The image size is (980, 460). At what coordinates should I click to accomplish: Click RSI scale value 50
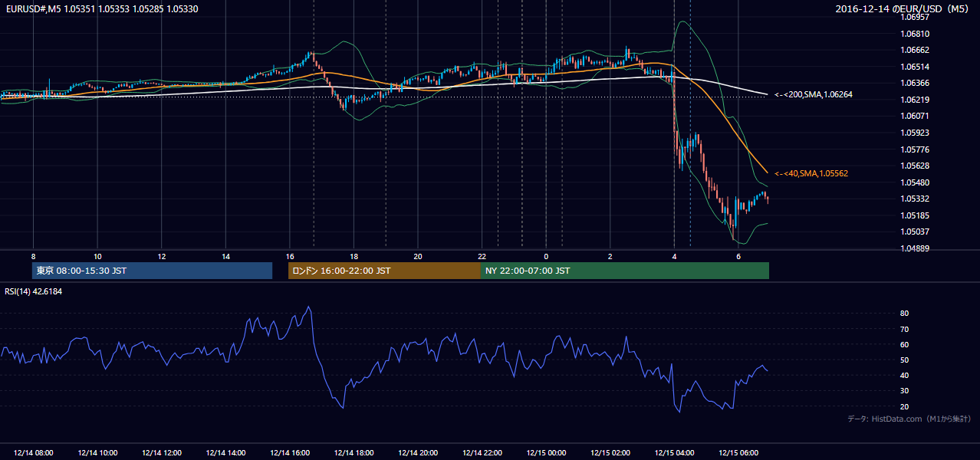pos(904,360)
